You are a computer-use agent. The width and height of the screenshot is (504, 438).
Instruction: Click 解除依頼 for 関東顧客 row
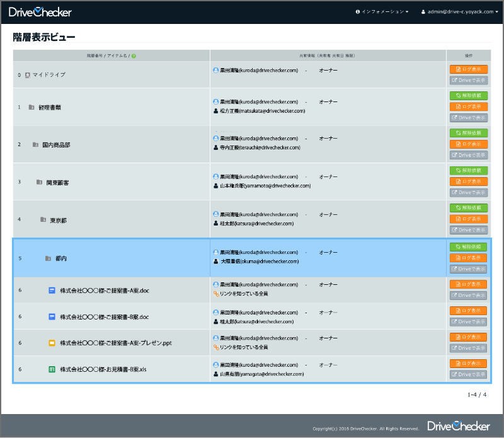click(469, 170)
